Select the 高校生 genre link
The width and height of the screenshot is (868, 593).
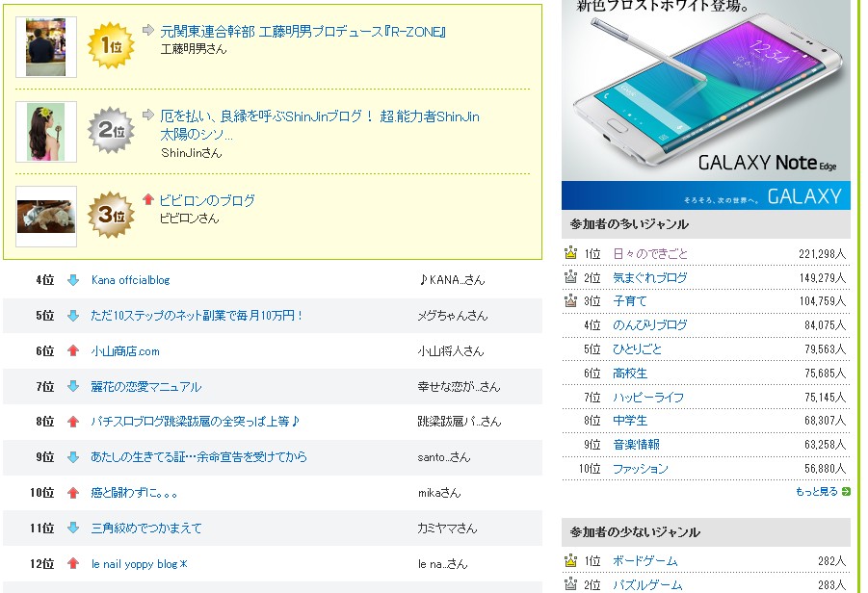coord(630,373)
